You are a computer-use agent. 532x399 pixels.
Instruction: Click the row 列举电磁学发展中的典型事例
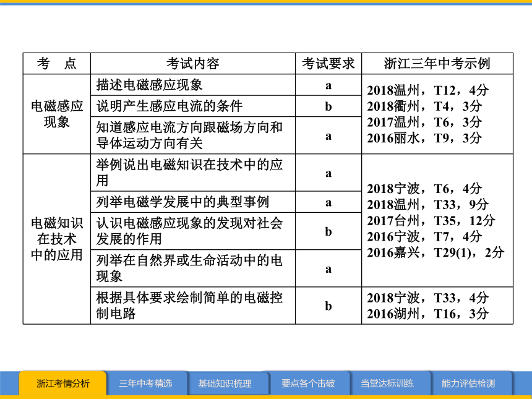(x=193, y=202)
